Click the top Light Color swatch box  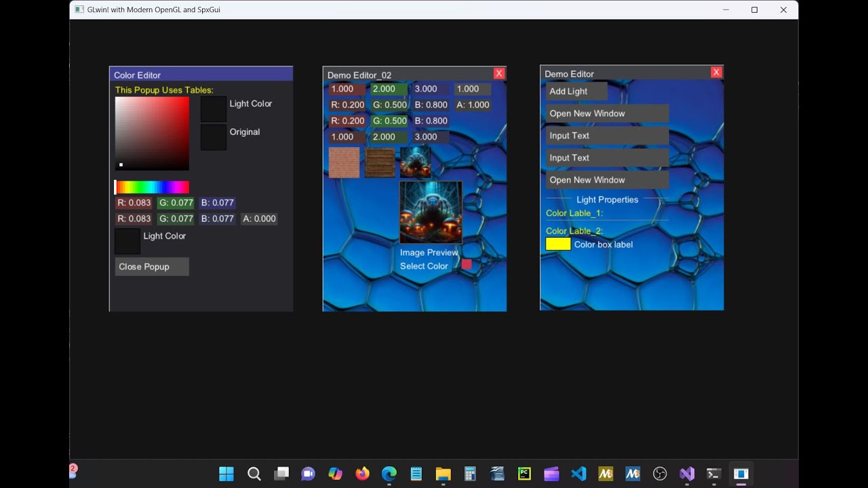214,109
